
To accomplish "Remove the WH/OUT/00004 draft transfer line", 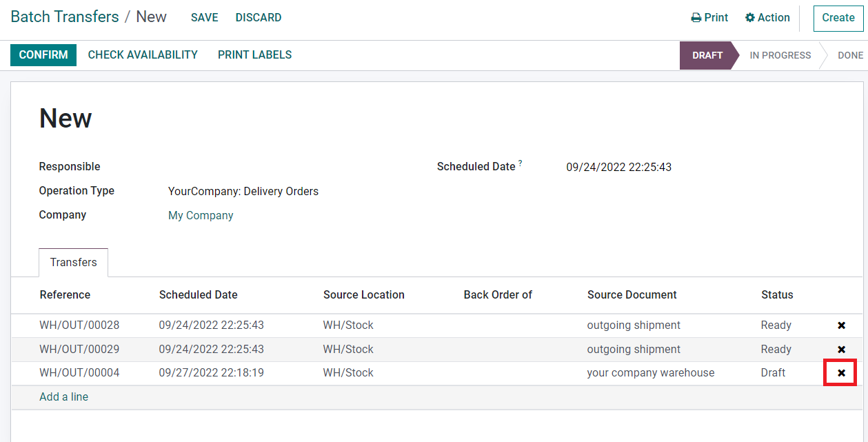I will 841,373.
